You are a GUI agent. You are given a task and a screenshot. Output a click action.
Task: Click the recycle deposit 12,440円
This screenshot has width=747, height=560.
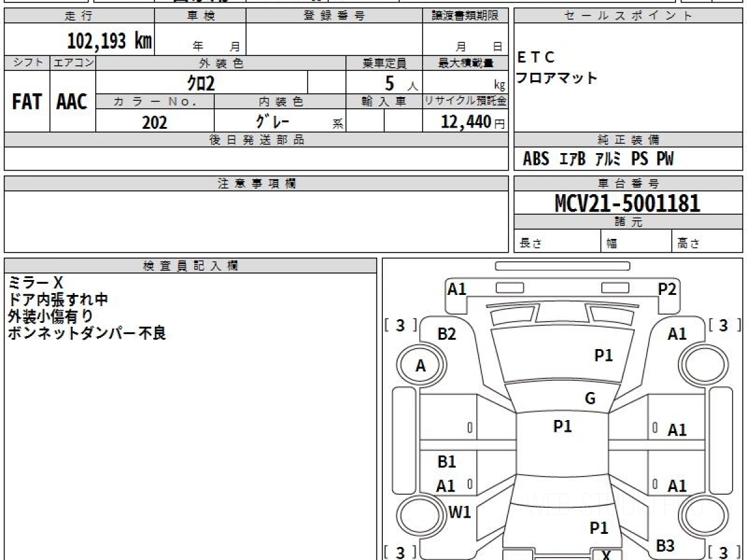point(472,122)
